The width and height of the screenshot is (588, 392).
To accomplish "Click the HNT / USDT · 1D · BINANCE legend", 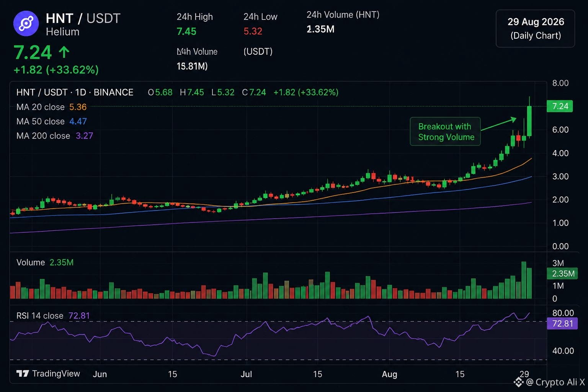I will pos(75,92).
